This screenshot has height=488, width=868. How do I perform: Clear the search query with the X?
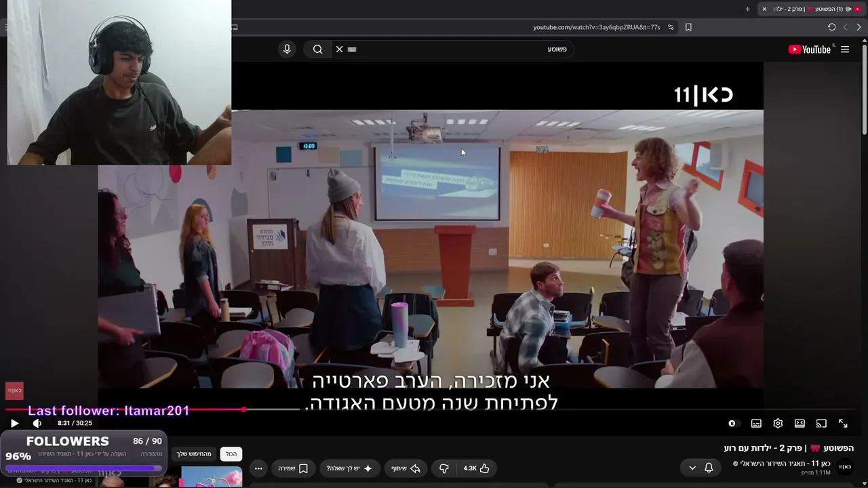pyautogui.click(x=339, y=49)
